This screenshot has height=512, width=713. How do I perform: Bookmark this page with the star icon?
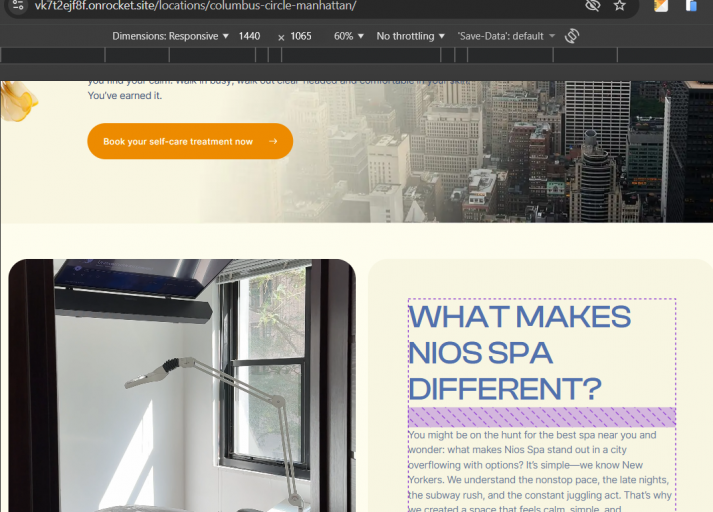click(619, 5)
